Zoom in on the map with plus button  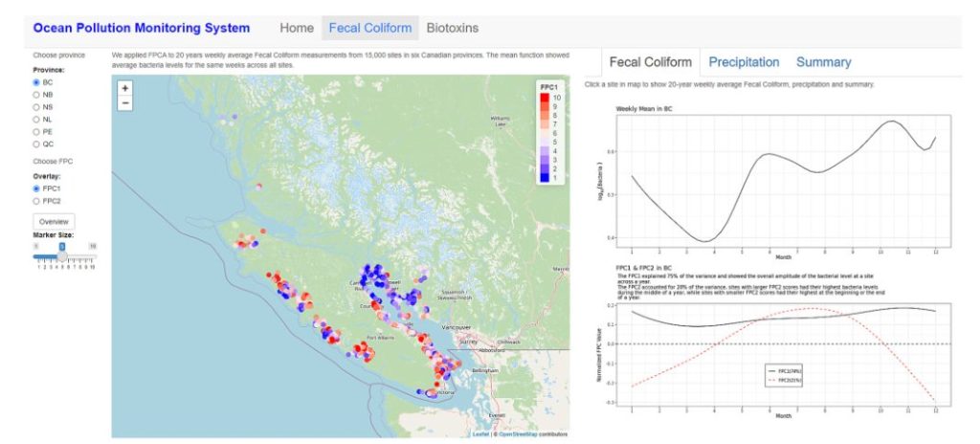coord(125,89)
